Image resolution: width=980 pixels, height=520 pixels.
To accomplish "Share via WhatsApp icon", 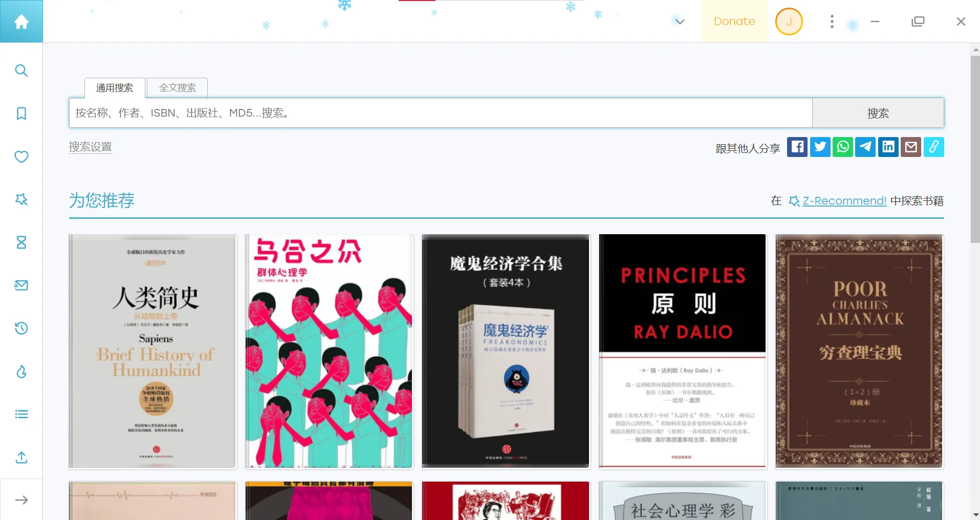I will 843,147.
